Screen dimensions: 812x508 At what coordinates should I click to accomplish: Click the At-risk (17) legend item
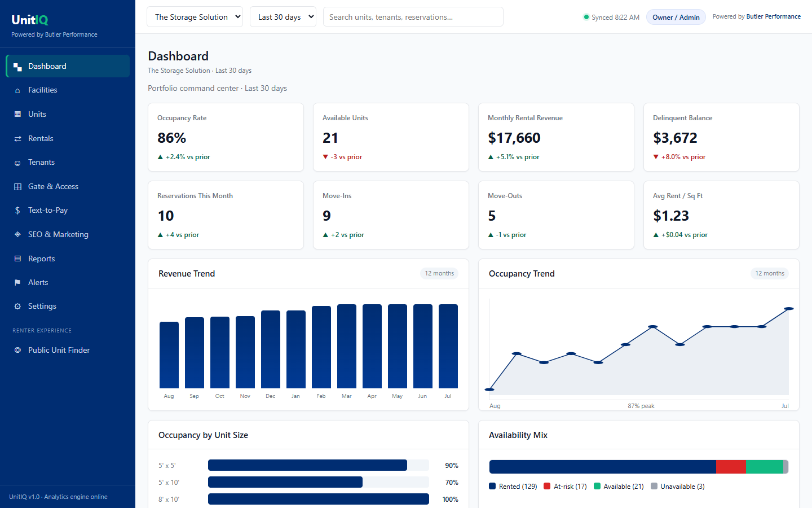[x=565, y=486]
